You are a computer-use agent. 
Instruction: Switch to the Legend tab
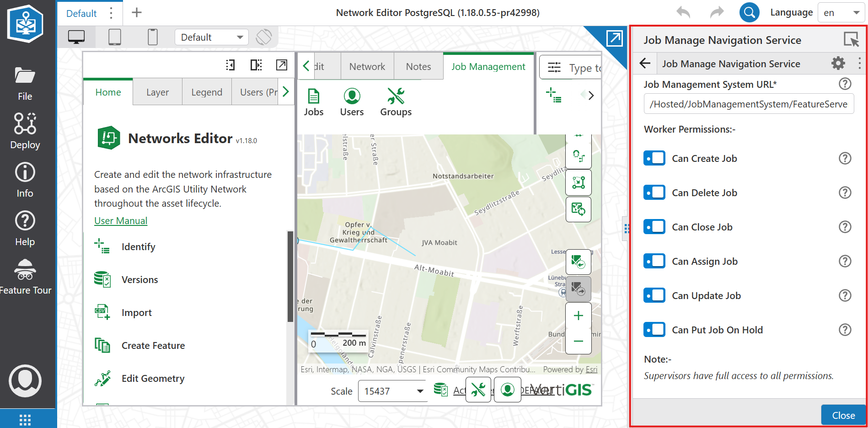click(x=207, y=92)
